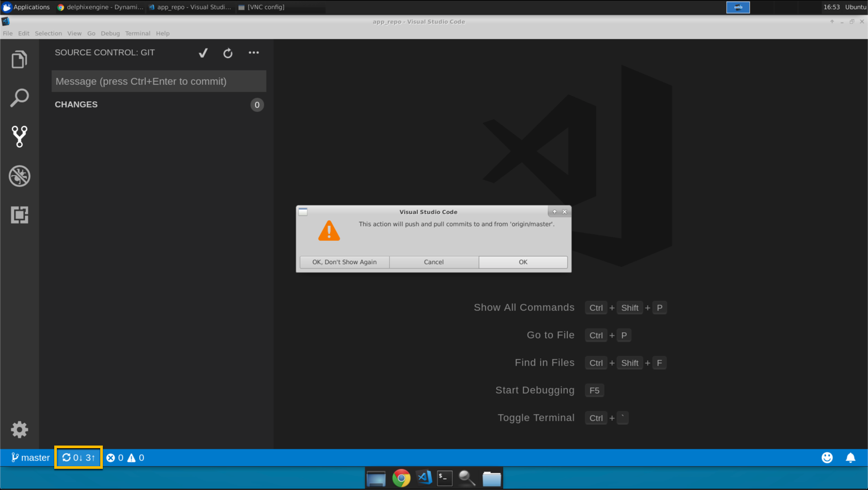Click the Toggle Terminal label
The width and height of the screenshot is (868, 490).
(536, 418)
